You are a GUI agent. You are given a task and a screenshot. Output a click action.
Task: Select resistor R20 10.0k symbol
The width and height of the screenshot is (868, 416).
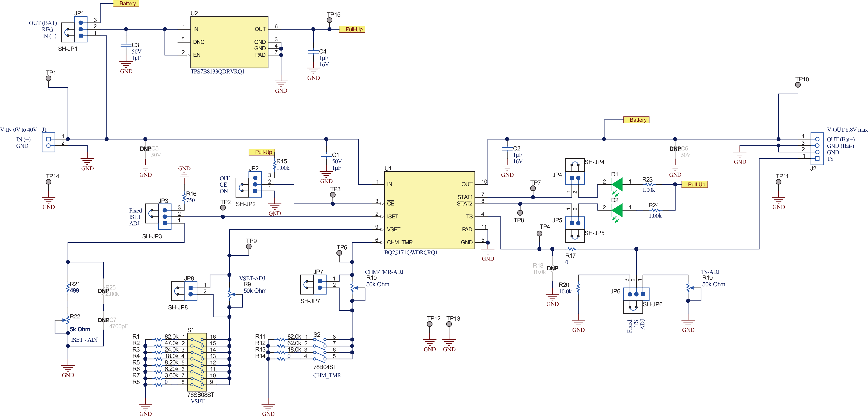click(578, 288)
